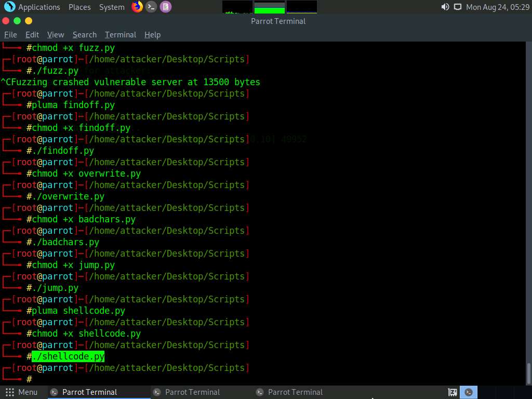This screenshot has height=399, width=532.
Task: Click the highlighted ./shellcode.py command
Action: click(68, 356)
